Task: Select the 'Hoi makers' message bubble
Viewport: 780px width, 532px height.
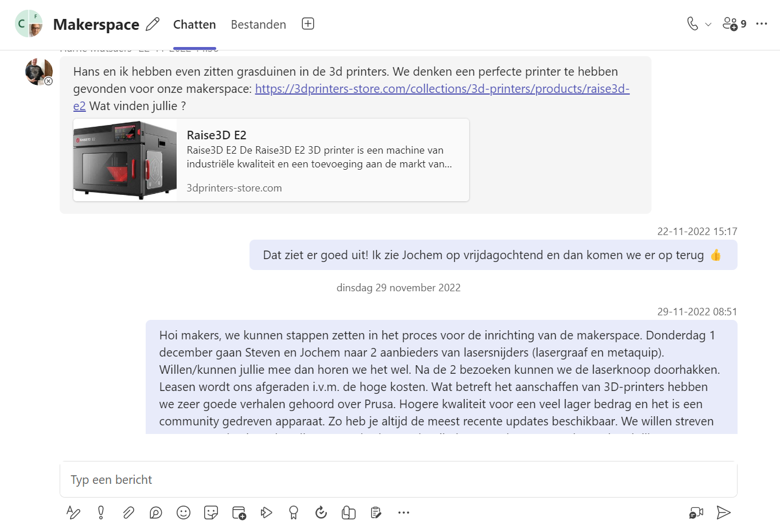Action: [442, 377]
